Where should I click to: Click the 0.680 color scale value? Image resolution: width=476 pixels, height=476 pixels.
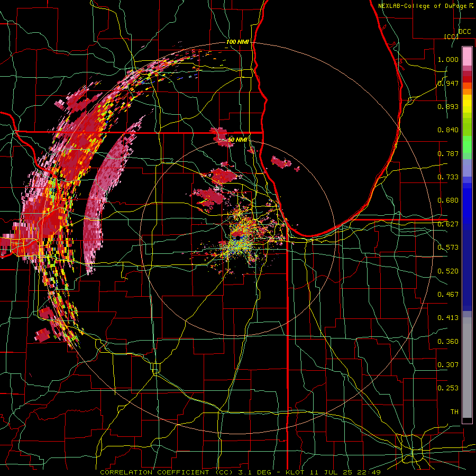tap(448, 200)
